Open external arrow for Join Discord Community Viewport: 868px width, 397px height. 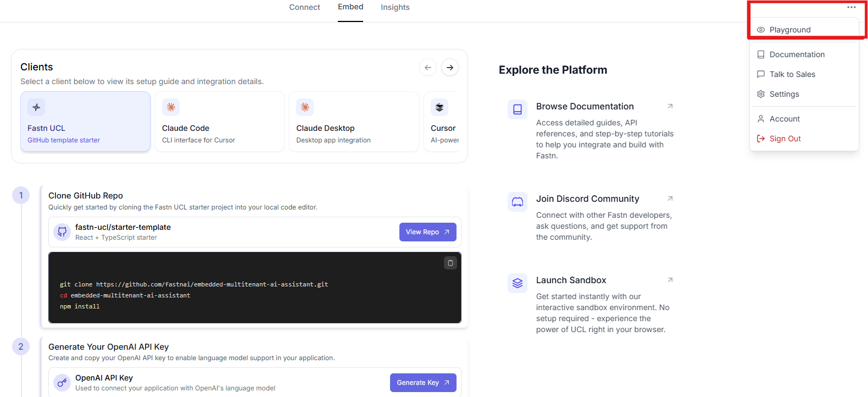pyautogui.click(x=670, y=198)
